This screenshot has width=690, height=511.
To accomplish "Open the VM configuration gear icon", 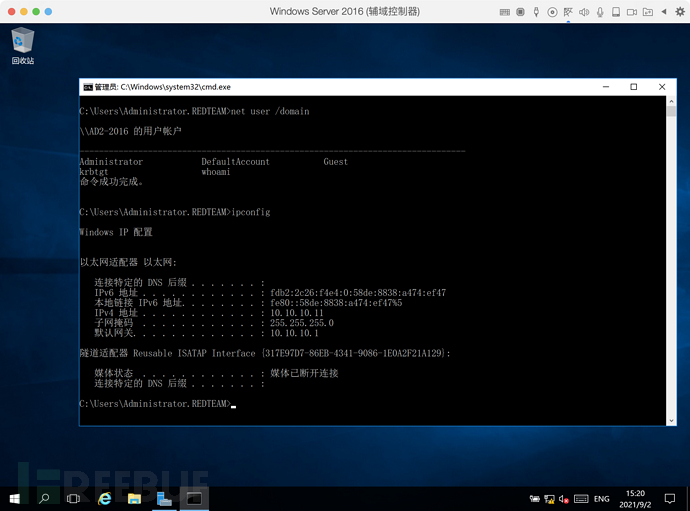I will coord(680,12).
